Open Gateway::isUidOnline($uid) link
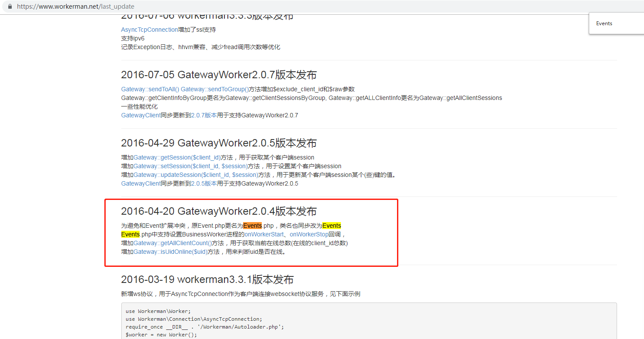 pyautogui.click(x=170, y=252)
